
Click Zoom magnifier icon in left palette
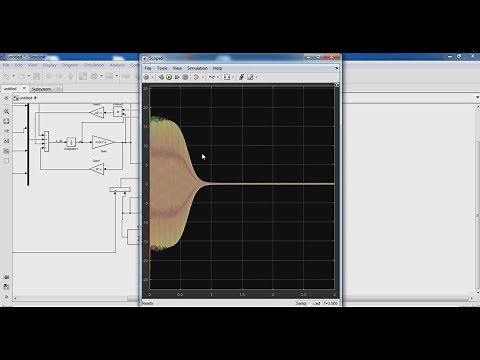(6, 111)
